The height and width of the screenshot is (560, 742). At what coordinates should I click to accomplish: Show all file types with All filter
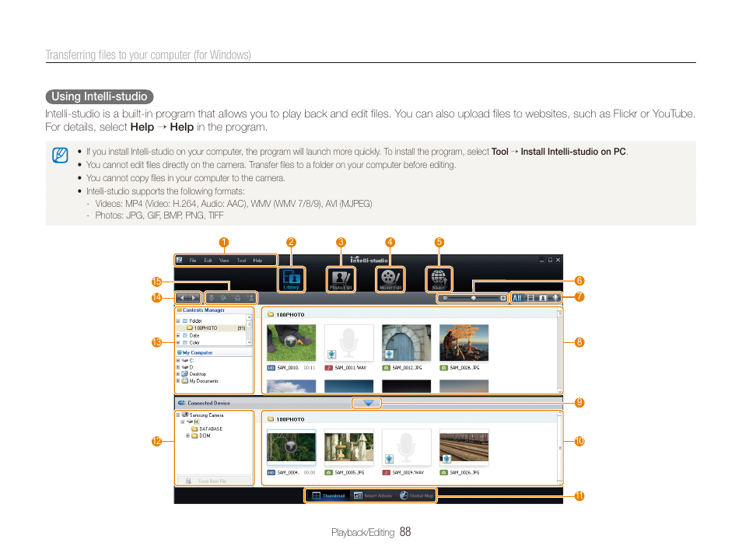[517, 298]
